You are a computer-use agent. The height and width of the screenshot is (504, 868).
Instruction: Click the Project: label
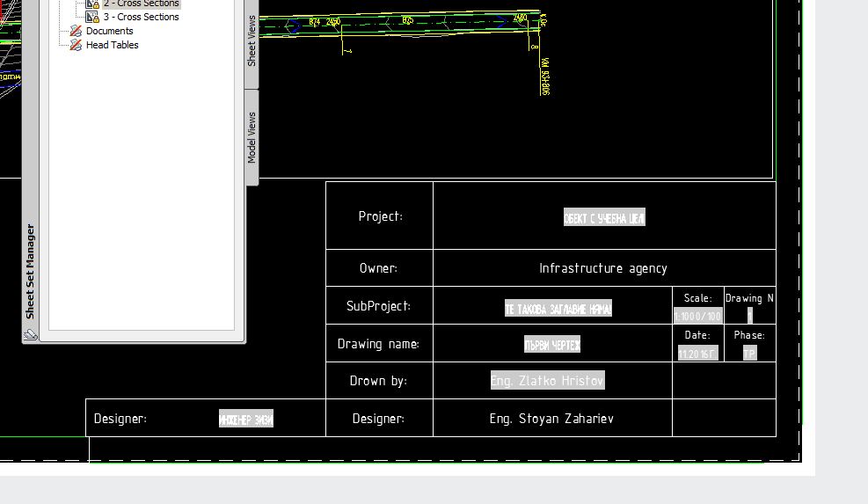[381, 216]
